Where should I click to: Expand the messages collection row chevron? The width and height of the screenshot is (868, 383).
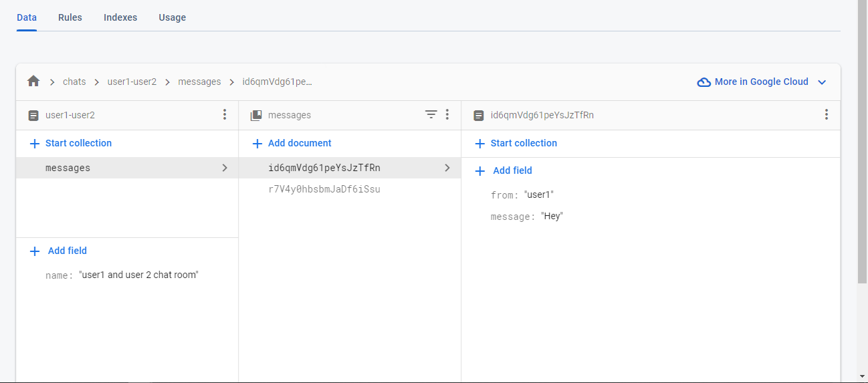click(x=225, y=168)
